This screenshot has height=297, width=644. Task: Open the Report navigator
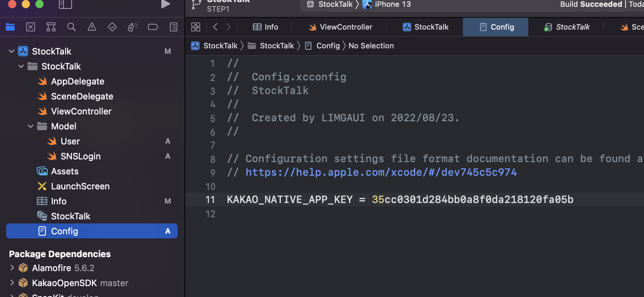tap(174, 27)
